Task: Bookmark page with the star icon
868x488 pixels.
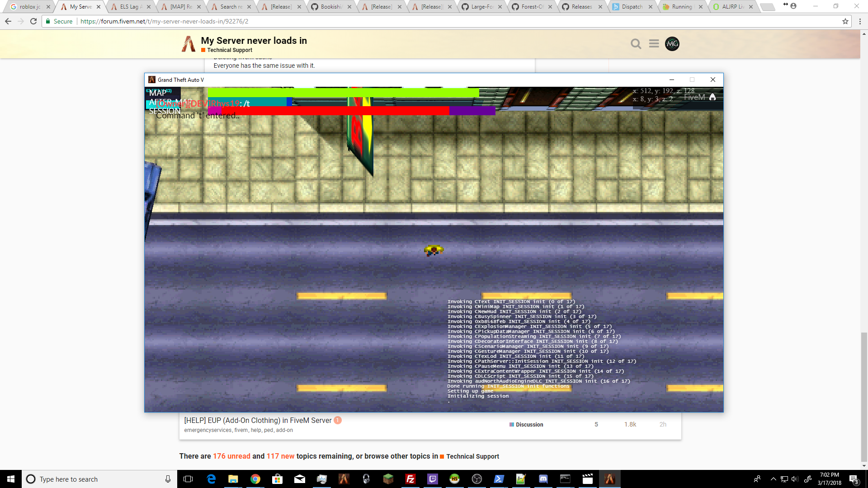Action: point(845,21)
